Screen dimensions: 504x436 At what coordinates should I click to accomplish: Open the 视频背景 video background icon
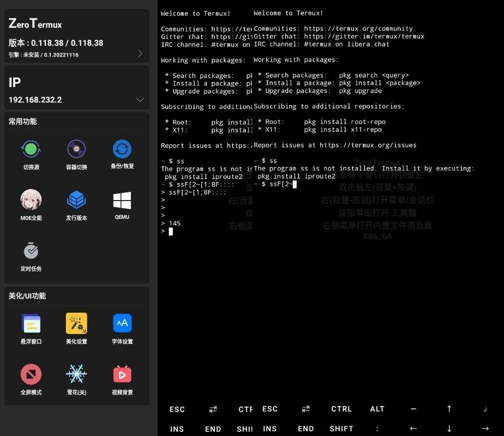122,374
